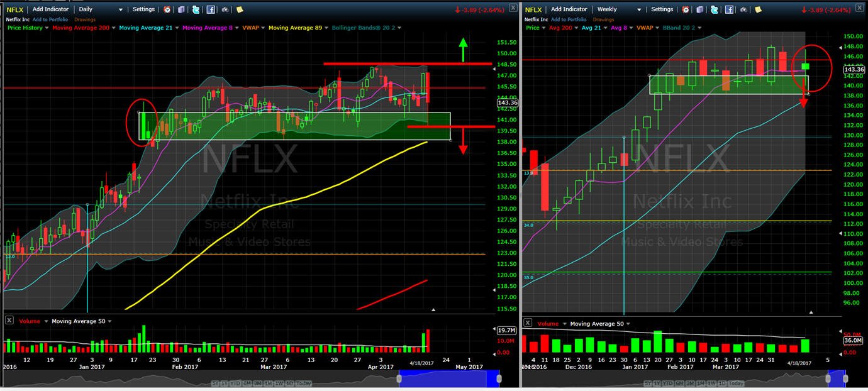Click the 19.7M volume label in the Daily chart
Viewport: 868px width, 391px height.
tap(507, 330)
